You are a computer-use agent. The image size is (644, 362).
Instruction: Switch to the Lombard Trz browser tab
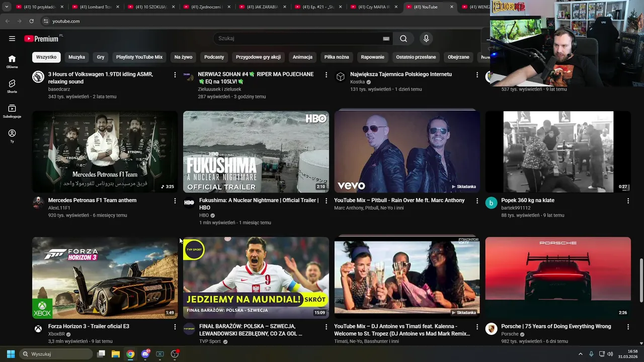click(x=95, y=7)
